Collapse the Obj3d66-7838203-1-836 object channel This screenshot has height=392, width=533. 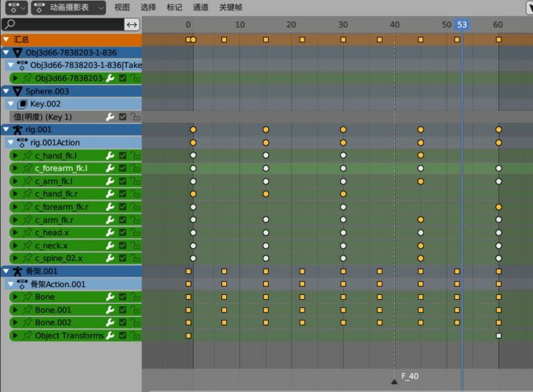click(x=6, y=52)
